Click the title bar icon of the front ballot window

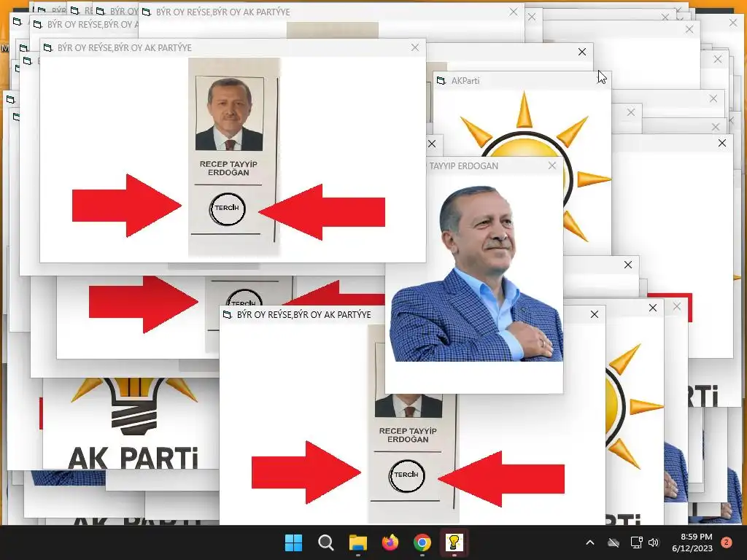[x=48, y=47]
